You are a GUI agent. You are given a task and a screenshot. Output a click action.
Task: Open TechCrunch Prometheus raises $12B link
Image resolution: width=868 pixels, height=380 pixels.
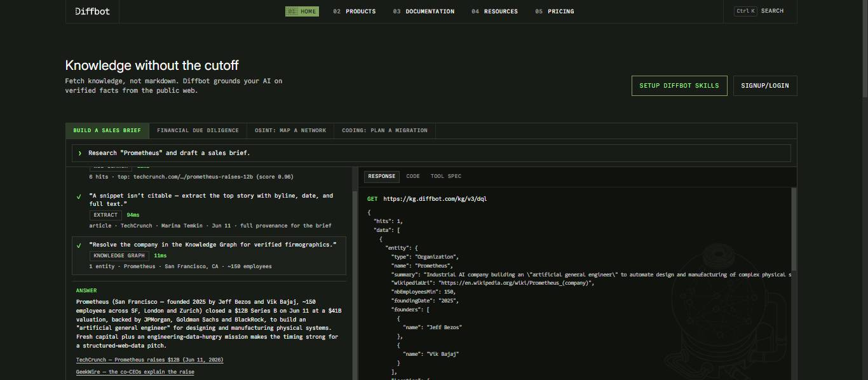[x=149, y=360]
